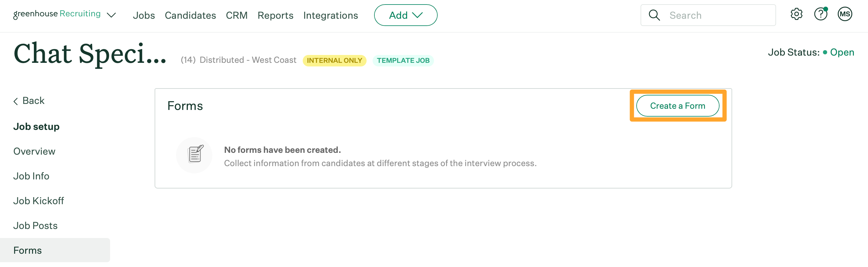Open the CRM navigation item
Screen dimensions: 868x267
point(237,15)
